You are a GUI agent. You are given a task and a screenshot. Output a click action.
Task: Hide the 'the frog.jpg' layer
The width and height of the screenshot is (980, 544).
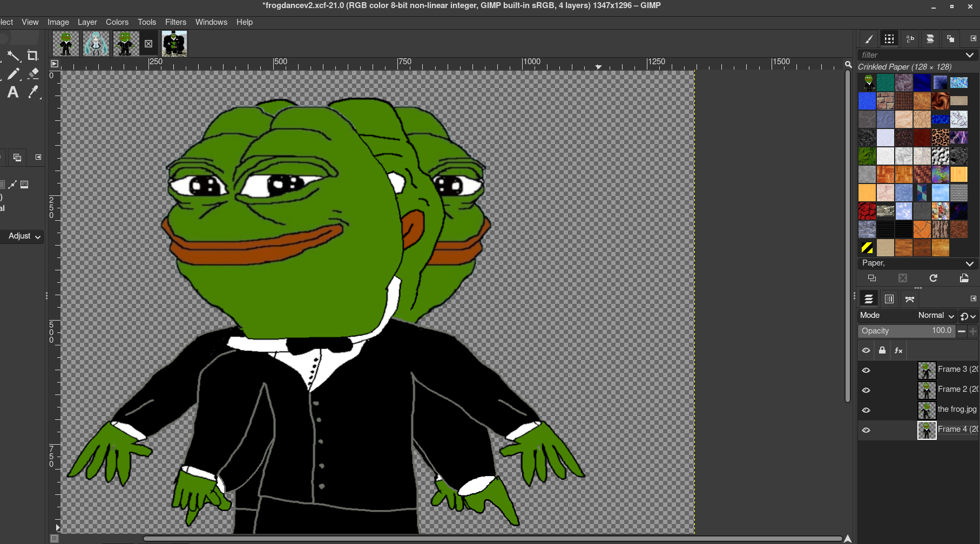coord(866,410)
